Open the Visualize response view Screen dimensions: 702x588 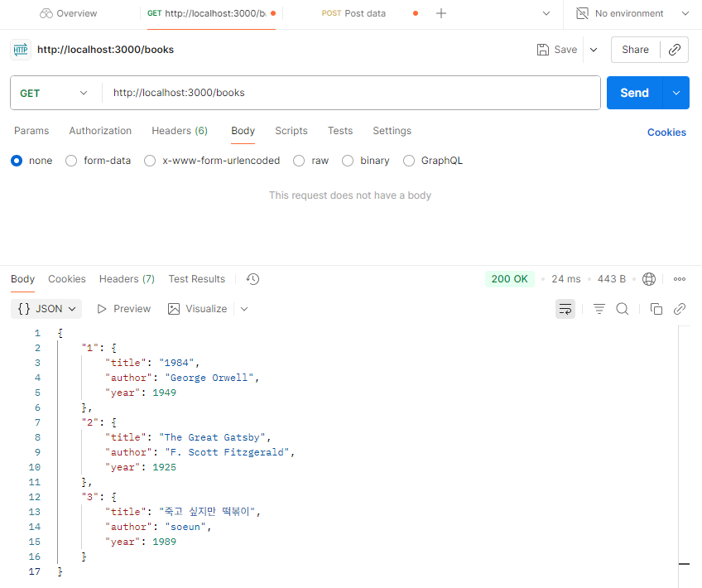click(x=197, y=309)
